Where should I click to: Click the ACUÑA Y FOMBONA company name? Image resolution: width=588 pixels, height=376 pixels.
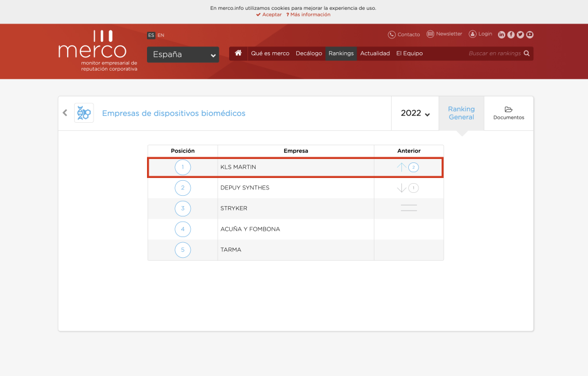[250, 229]
